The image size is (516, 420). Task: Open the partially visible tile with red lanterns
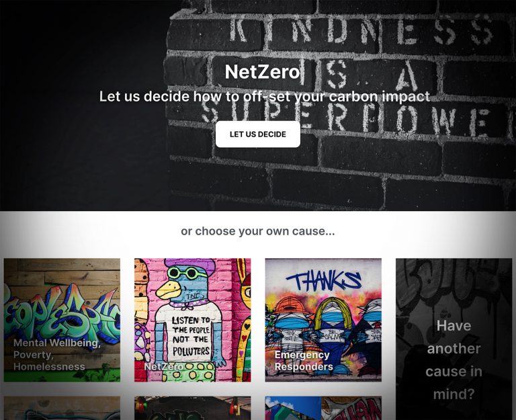193,408
